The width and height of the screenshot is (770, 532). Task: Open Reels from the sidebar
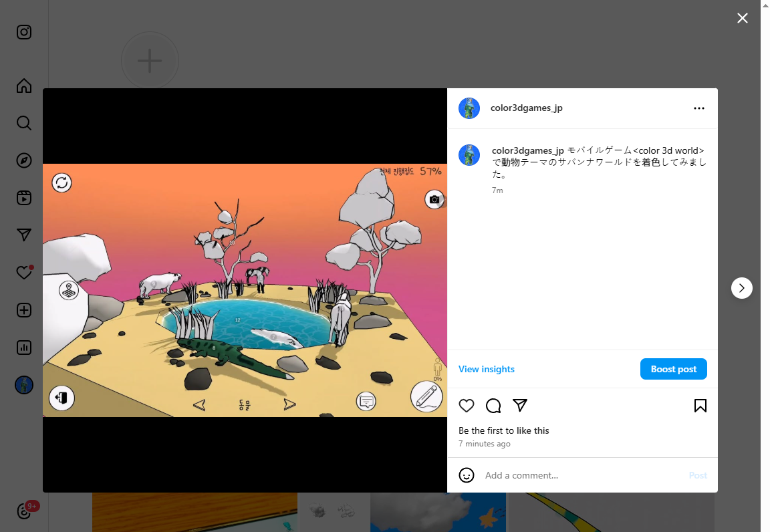[24, 198]
